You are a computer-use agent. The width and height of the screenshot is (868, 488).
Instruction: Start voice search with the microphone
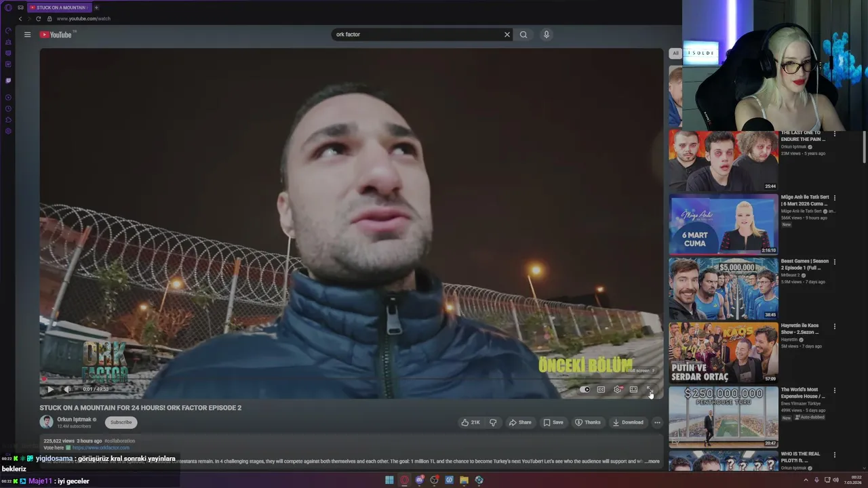click(546, 35)
